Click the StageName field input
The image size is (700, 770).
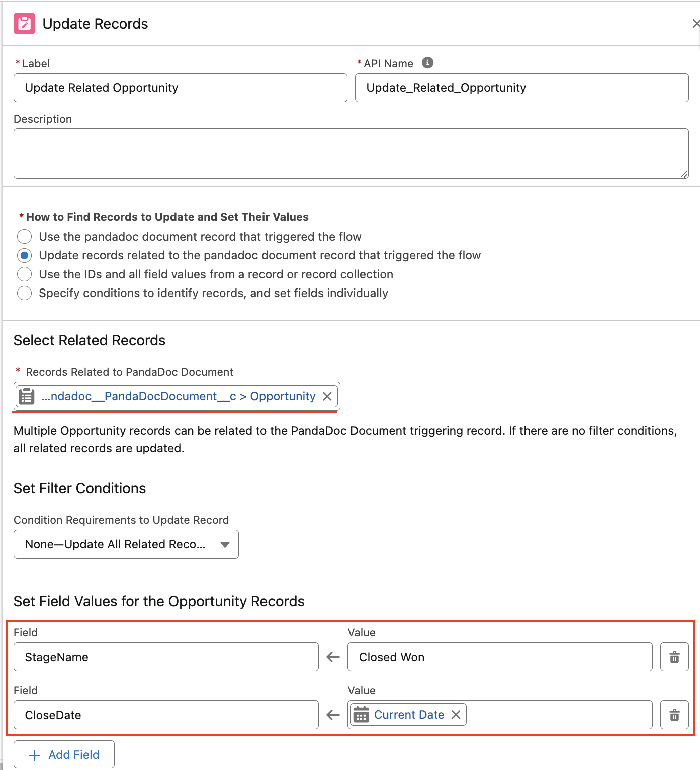[x=166, y=657]
